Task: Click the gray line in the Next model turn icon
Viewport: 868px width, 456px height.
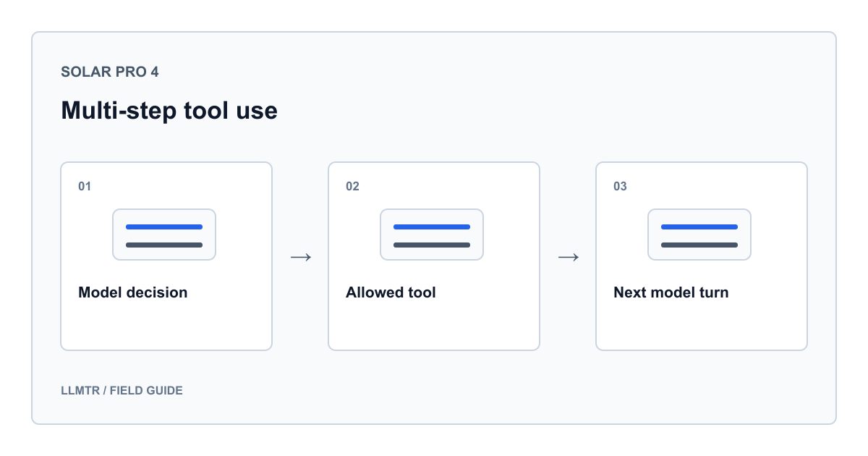Action: (x=699, y=245)
